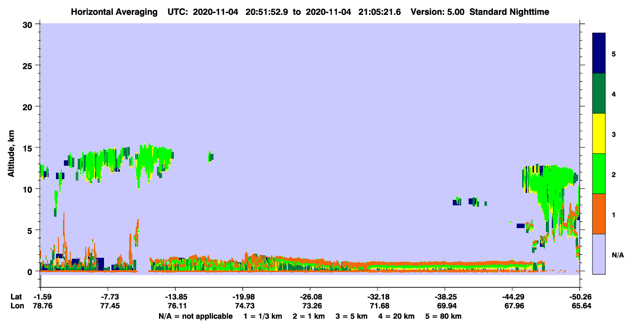
Task: Click the latitude value '-26.08'
Action: 310,297
